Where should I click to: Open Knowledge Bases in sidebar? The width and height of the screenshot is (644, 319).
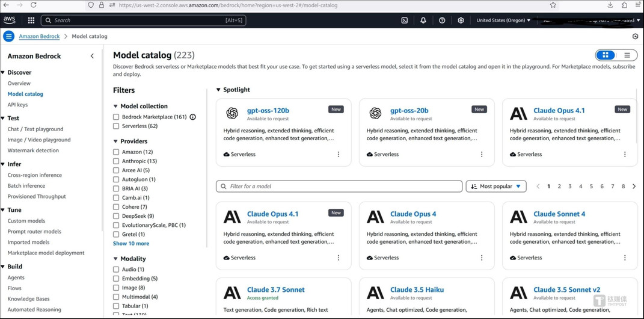click(x=28, y=299)
